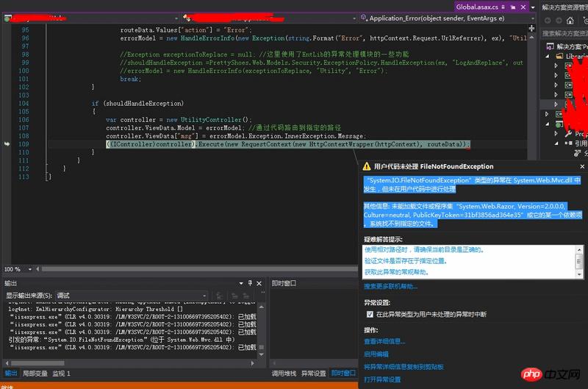
Task: Click output line 引发的异常 System.IO.FileNotFoundException
Action: 122,340
